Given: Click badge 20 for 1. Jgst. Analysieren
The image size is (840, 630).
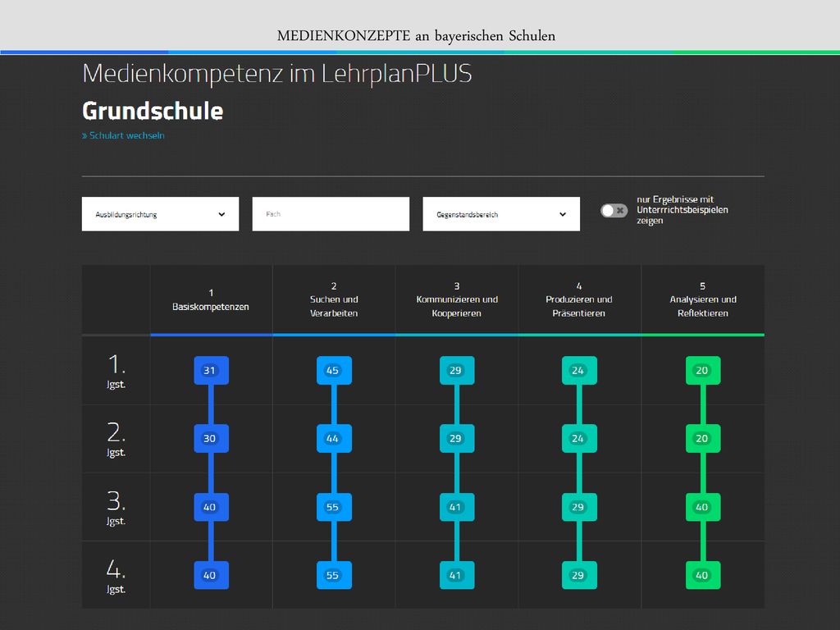Looking at the screenshot, I should [x=703, y=370].
